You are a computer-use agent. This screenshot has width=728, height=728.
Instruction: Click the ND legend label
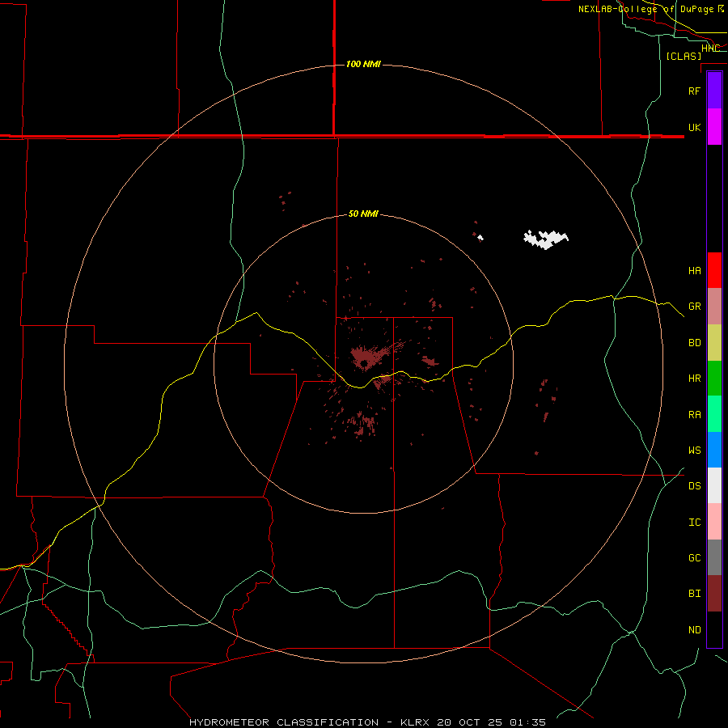tap(694, 630)
